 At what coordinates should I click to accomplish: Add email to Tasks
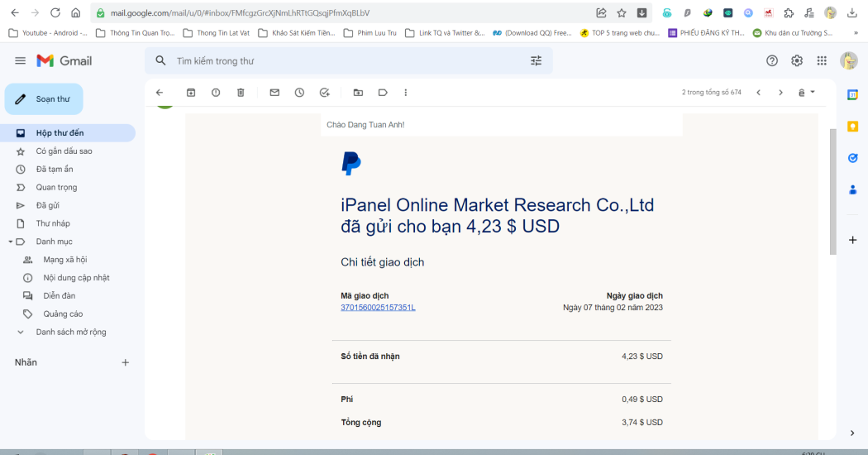click(325, 93)
